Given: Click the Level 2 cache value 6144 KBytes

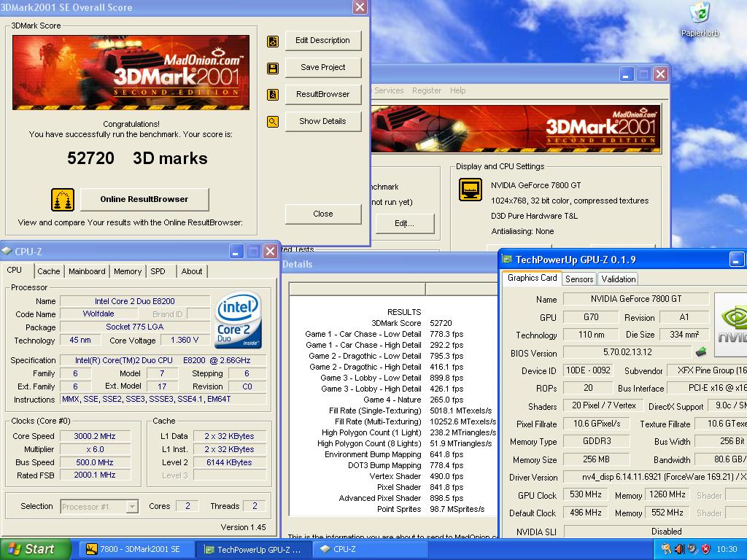Looking at the screenshot, I should point(229,462).
